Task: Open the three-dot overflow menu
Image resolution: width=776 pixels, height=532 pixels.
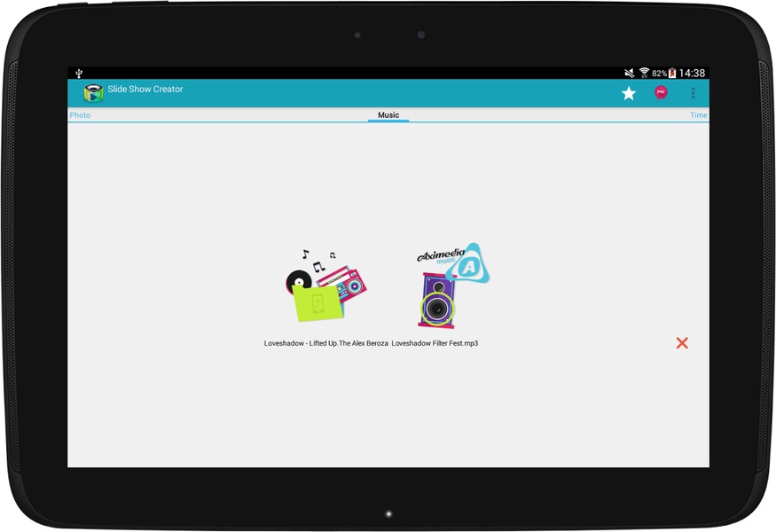Action: [x=694, y=93]
